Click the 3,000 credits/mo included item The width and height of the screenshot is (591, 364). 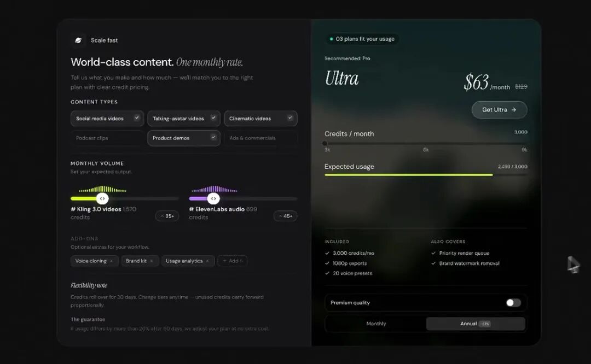click(354, 254)
